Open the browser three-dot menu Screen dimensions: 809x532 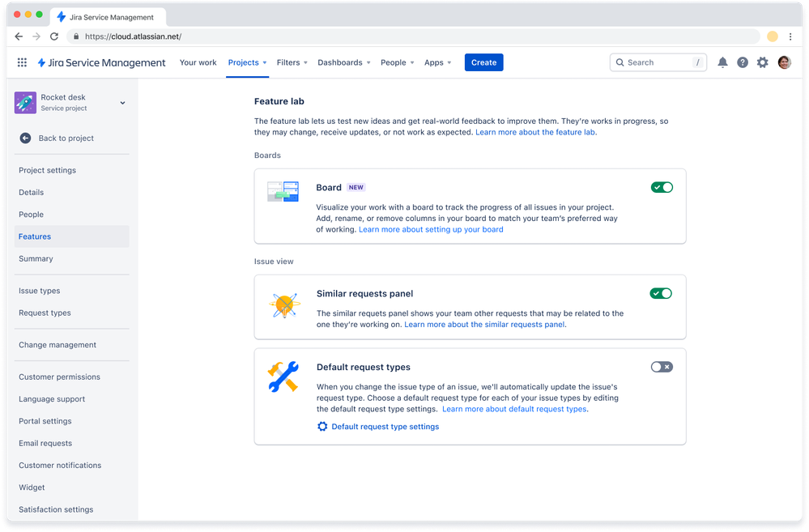click(790, 36)
